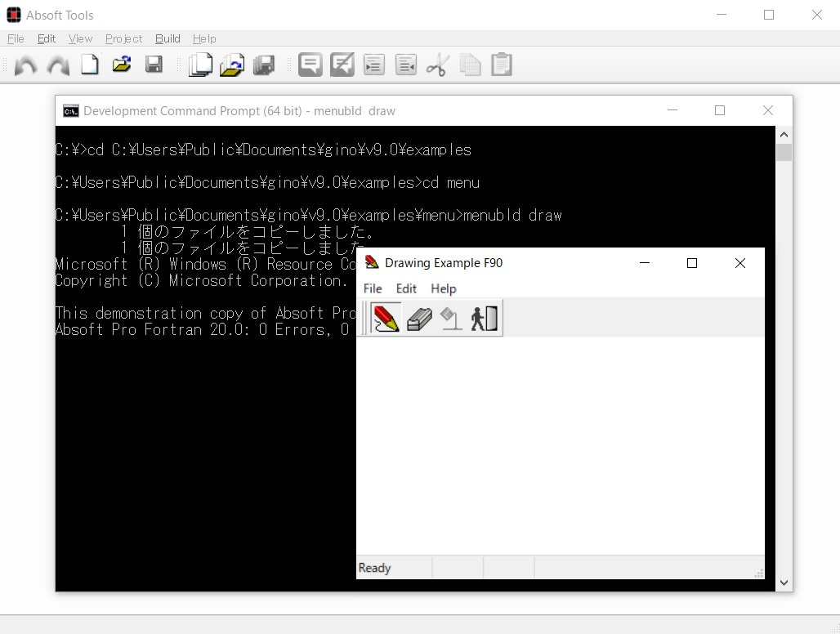Open the Edit menu in Absoft Tools
Screen dimensions: 840x634
pos(47,38)
